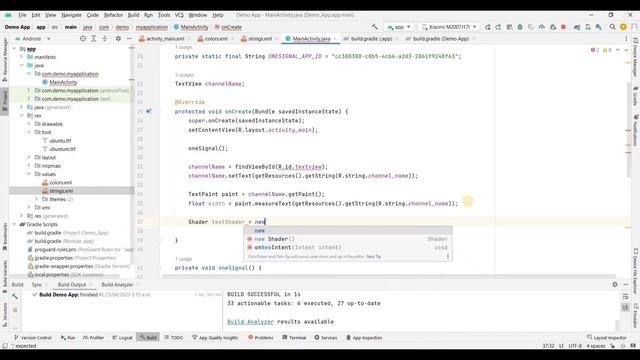This screenshot has height=360, width=640.
Task: Click Build Demo App finished result row
Action: click(91, 294)
